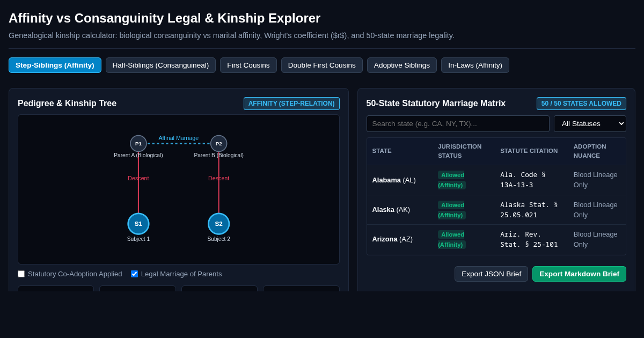Select the S1 subject node
Image resolution: width=644 pixels, height=338 pixels.
point(138,224)
